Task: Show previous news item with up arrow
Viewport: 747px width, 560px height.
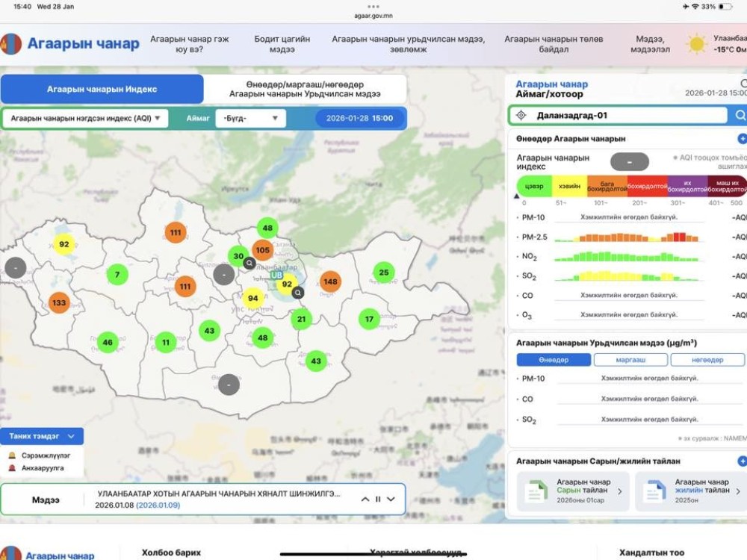Action: [x=365, y=500]
